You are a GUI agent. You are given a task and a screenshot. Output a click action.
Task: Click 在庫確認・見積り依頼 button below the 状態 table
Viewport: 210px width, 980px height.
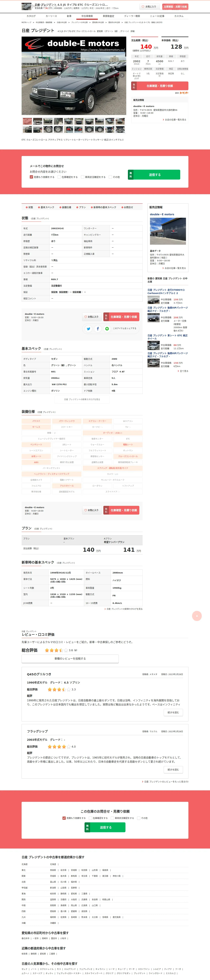(x=121, y=317)
